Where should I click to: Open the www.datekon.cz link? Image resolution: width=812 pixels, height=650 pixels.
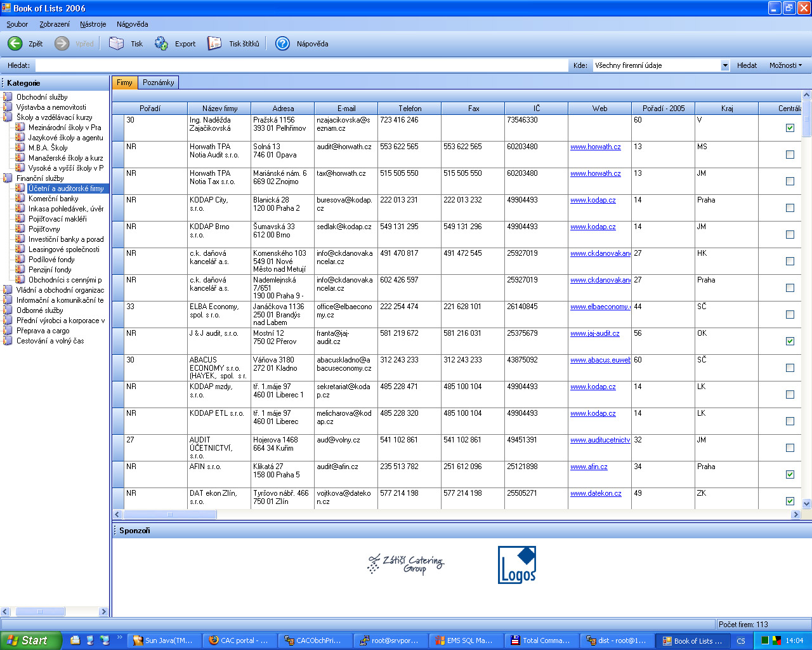596,493
